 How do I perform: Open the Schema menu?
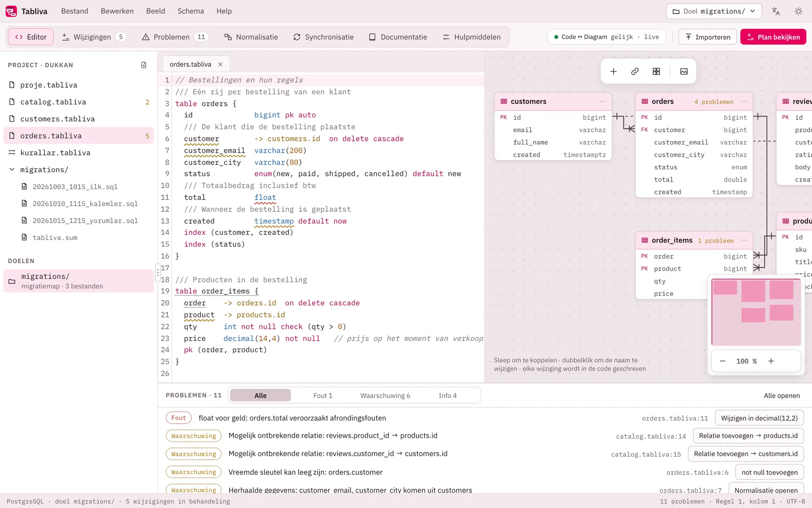[190, 11]
